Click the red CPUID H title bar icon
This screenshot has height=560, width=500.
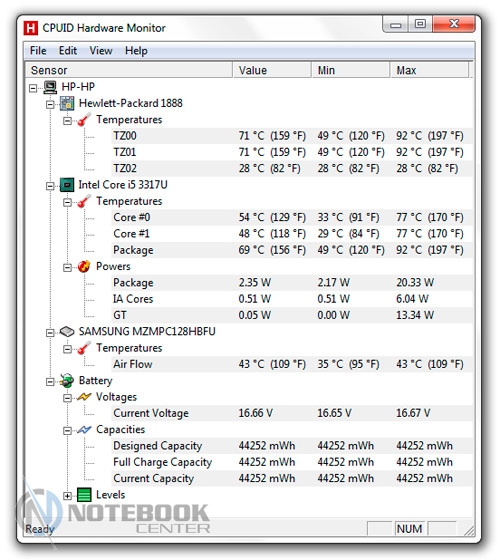[x=30, y=28]
